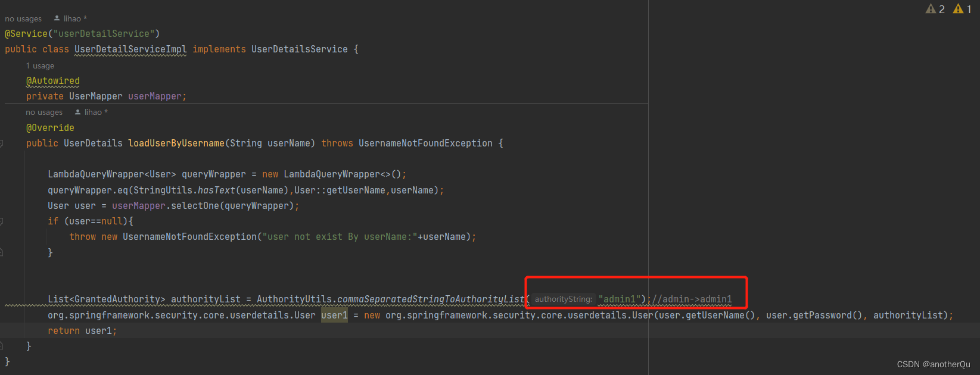Click the user.getPassword() call
This screenshot has width=980, height=375.
814,315
